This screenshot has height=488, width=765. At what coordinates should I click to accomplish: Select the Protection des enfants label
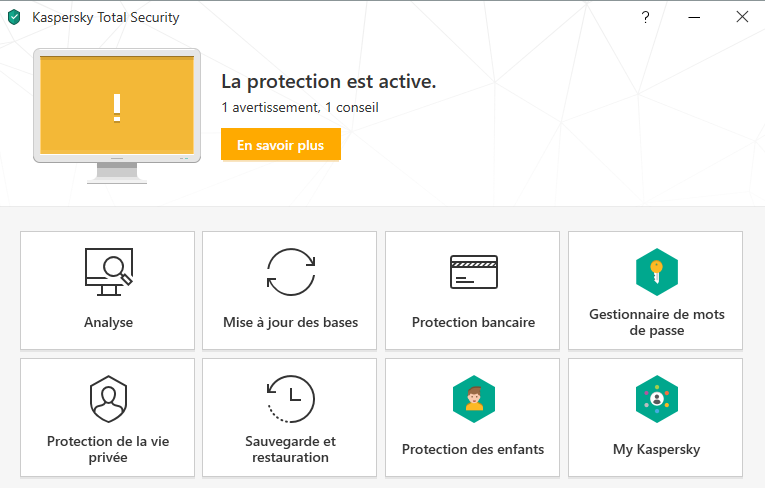pos(473,450)
